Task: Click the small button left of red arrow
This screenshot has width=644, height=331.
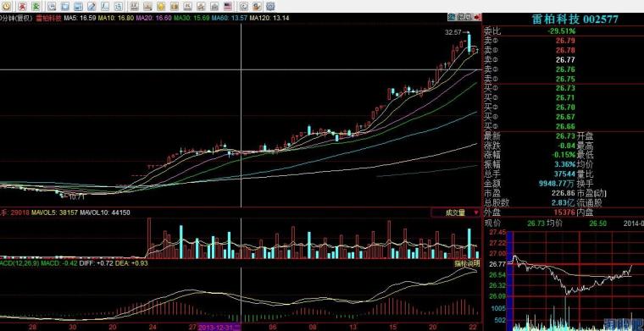Action: coord(469,17)
